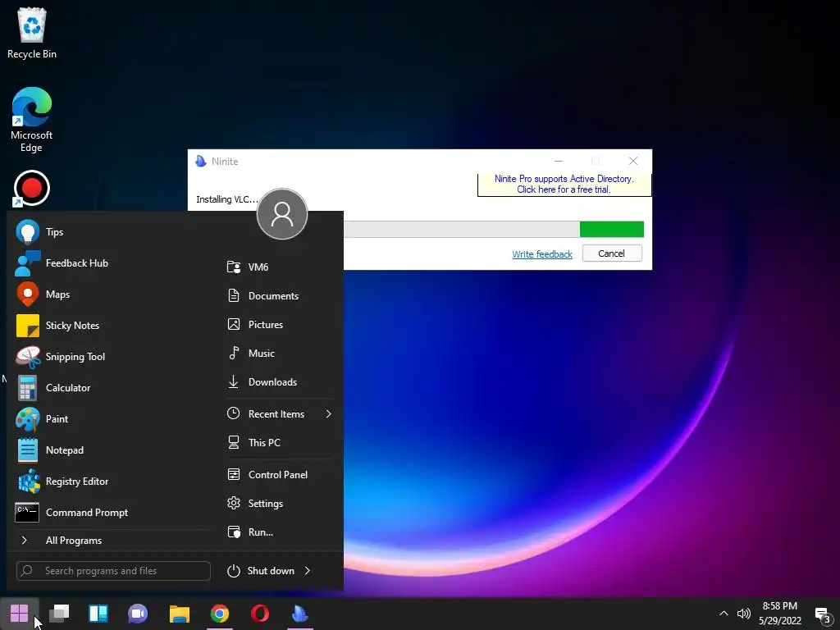The width and height of the screenshot is (840, 630).
Task: Open Opera browser from taskbar
Action: [x=260, y=614]
